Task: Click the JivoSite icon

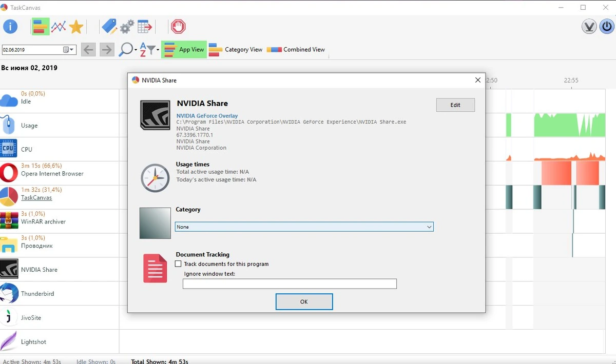Action: [x=9, y=317]
